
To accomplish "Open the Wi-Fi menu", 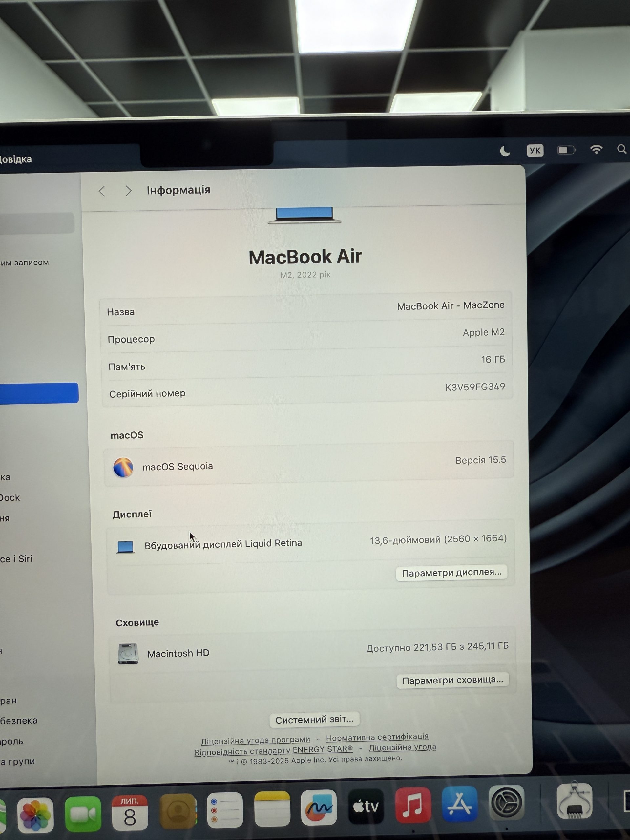I will 597,149.
